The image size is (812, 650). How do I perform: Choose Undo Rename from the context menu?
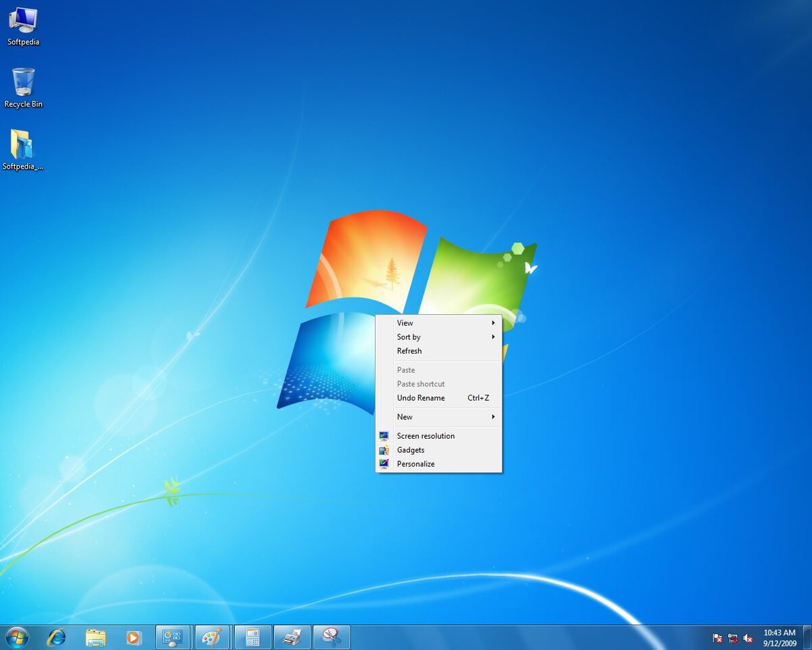coord(438,398)
